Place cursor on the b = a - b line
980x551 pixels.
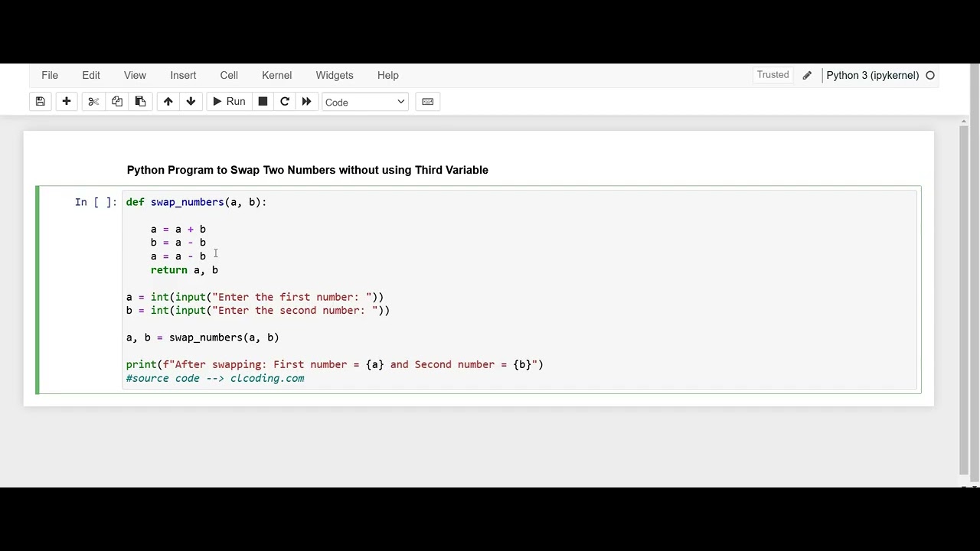[x=178, y=243]
